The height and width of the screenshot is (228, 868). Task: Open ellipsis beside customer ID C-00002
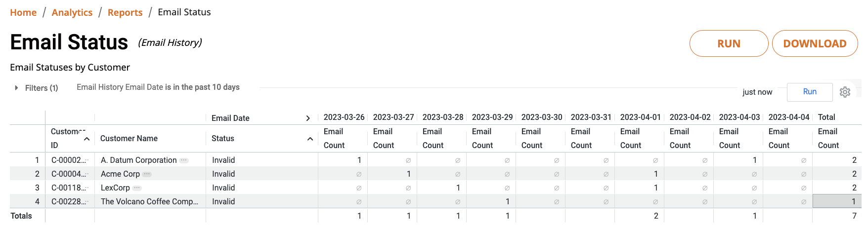click(x=87, y=160)
